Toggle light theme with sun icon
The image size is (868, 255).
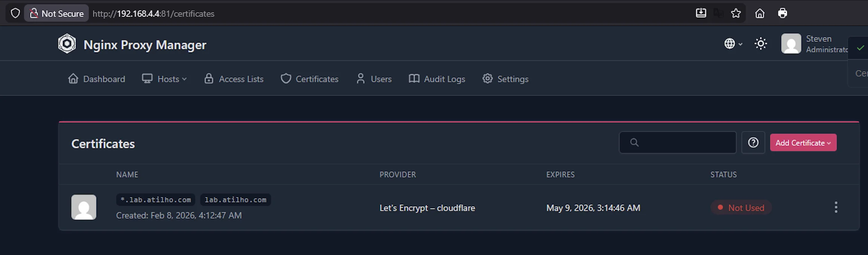[x=761, y=44]
